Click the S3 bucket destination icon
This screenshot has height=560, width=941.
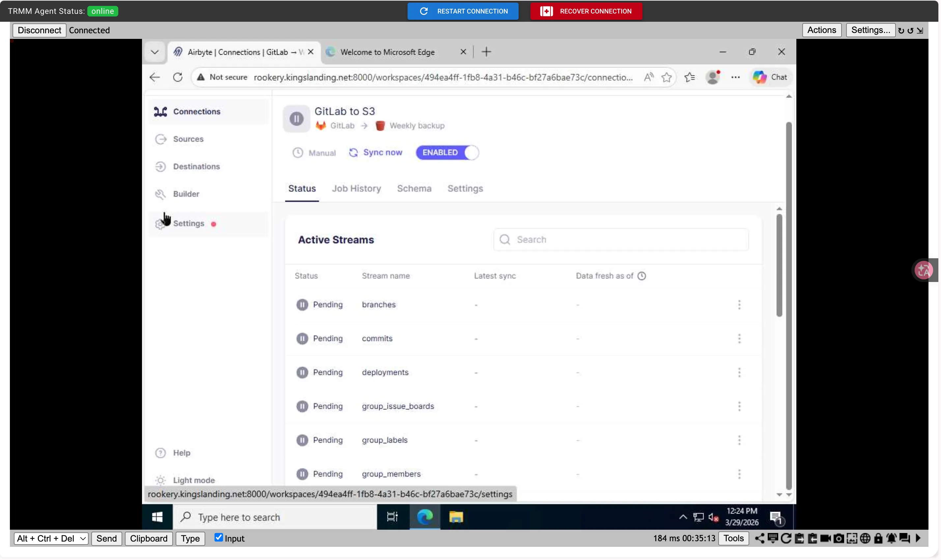click(x=380, y=125)
